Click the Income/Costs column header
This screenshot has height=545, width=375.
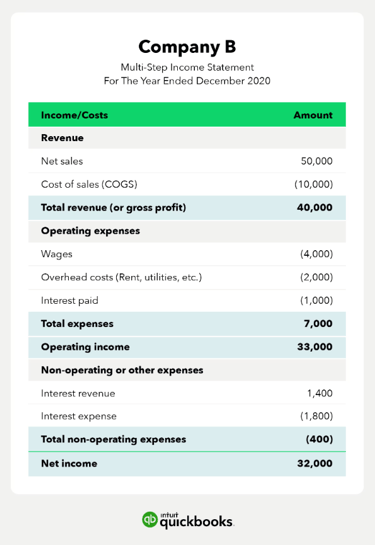[x=74, y=115]
